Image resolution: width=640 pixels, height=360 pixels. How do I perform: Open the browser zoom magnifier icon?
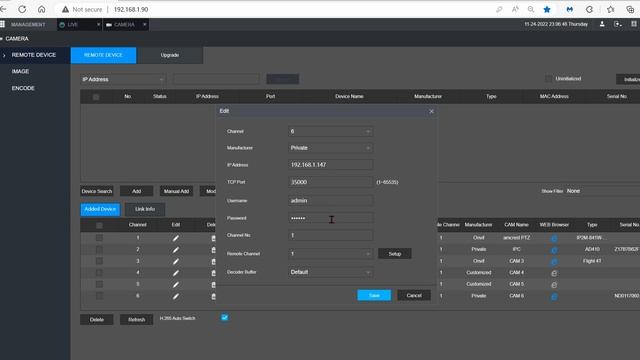tap(531, 9)
